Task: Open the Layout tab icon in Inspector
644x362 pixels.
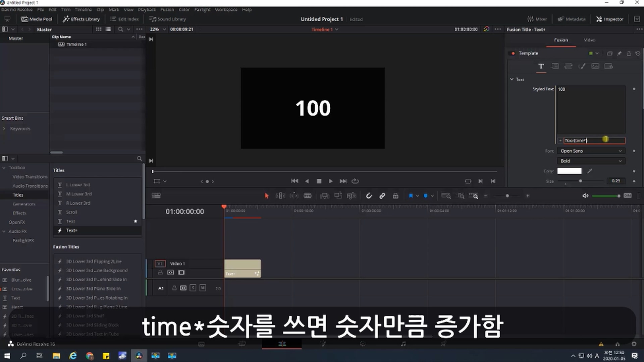Action: [555, 66]
